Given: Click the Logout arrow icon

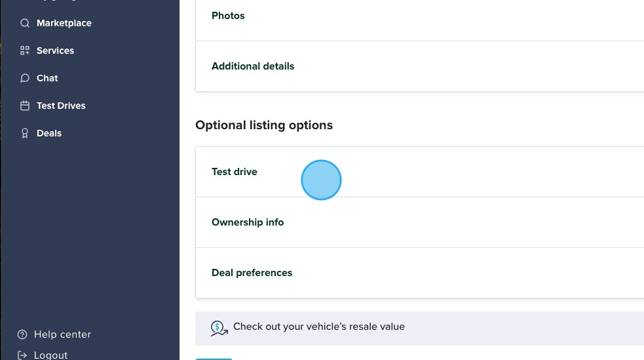Looking at the screenshot, I should coord(22,355).
